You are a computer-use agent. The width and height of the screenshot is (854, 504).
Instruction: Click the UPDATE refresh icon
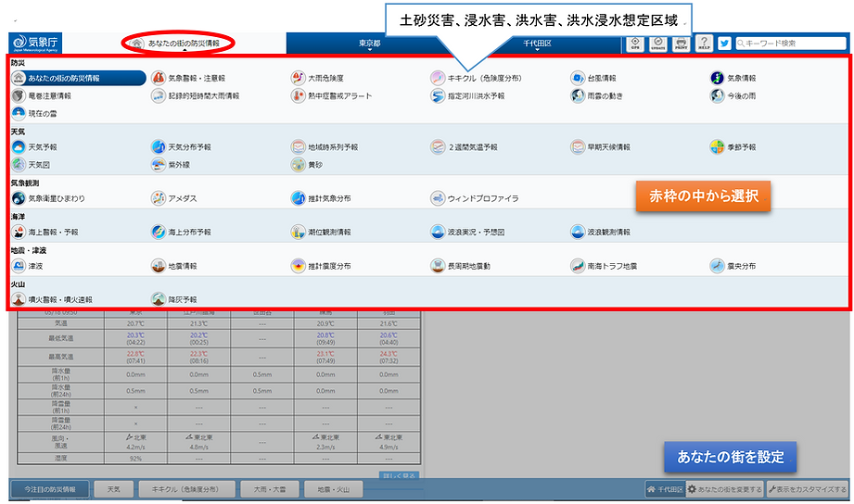(x=658, y=44)
